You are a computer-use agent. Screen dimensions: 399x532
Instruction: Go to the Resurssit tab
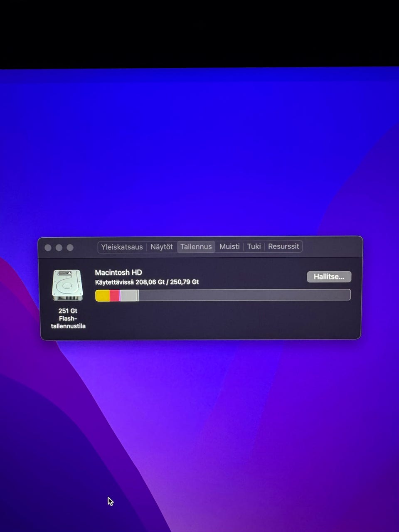pyautogui.click(x=283, y=246)
